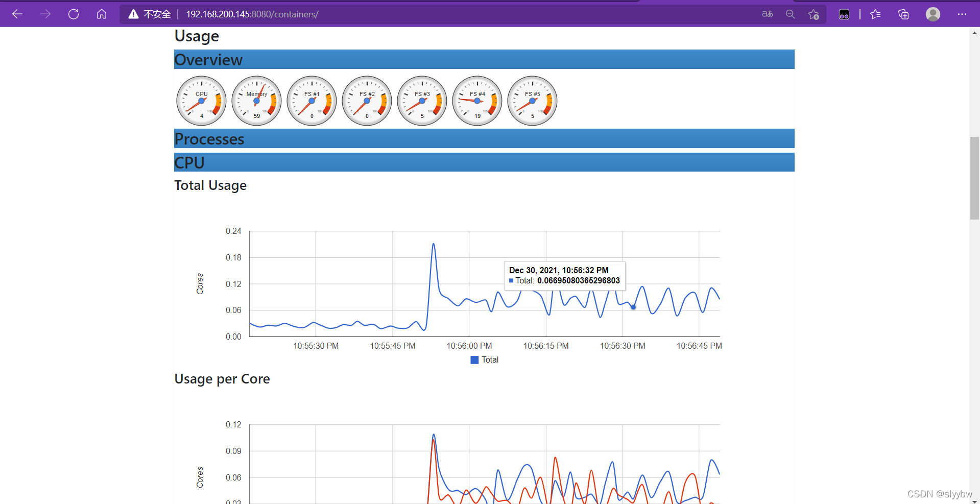The image size is (980, 504).
Task: Click the 0.24 y-axis label
Action: click(233, 231)
